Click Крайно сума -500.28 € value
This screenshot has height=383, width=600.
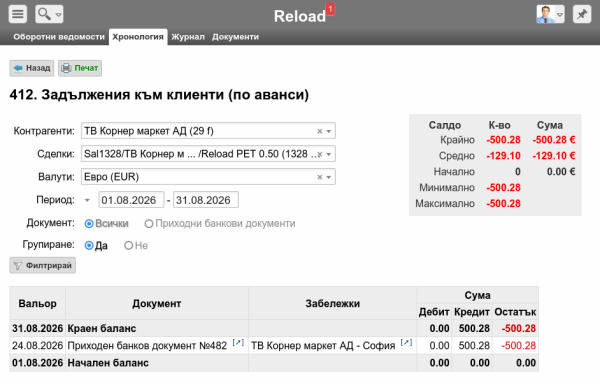tap(554, 140)
